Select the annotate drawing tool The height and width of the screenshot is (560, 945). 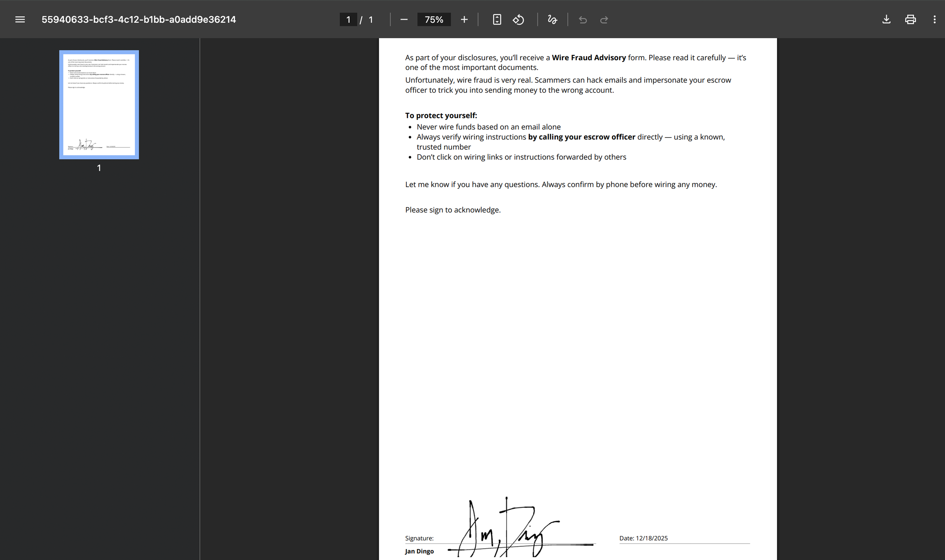pyautogui.click(x=552, y=19)
